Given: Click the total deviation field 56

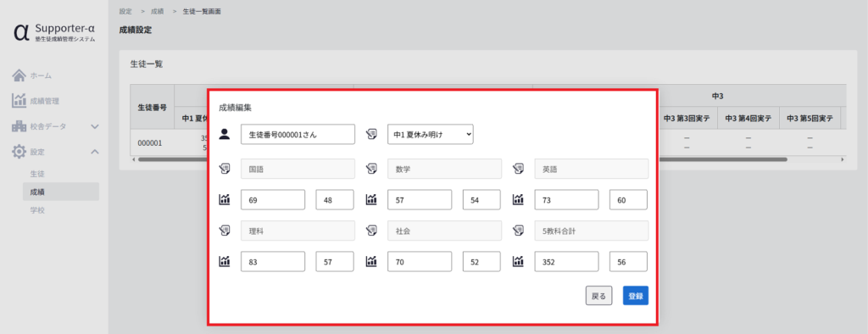Looking at the screenshot, I should click(x=628, y=261).
